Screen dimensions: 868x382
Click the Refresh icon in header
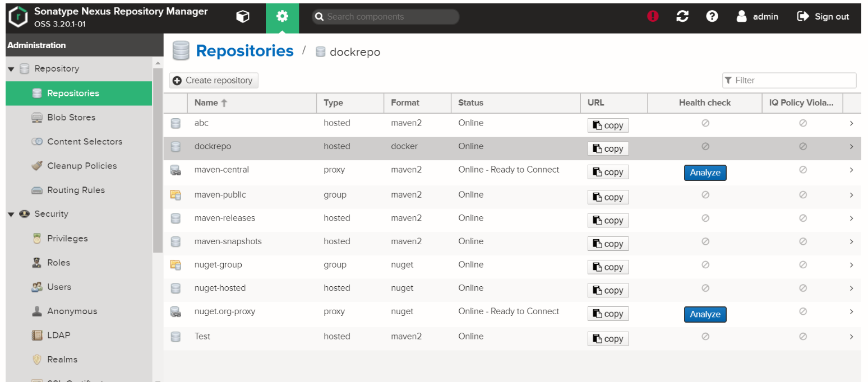pos(682,17)
